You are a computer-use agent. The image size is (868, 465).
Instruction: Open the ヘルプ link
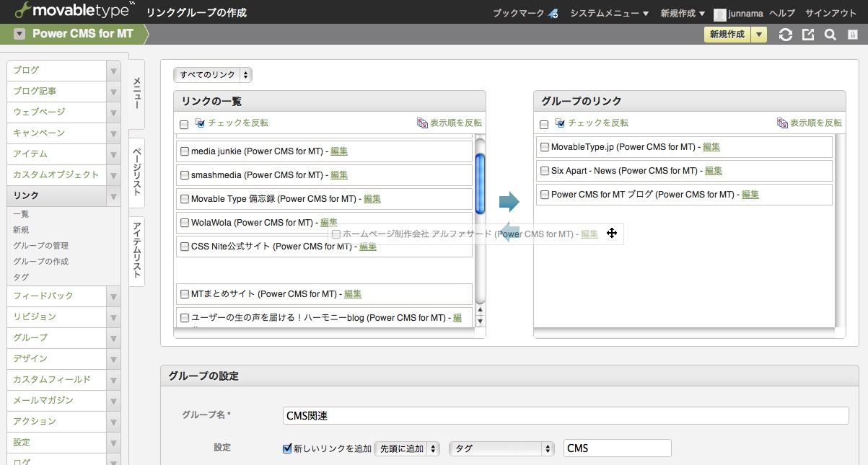pyautogui.click(x=782, y=14)
